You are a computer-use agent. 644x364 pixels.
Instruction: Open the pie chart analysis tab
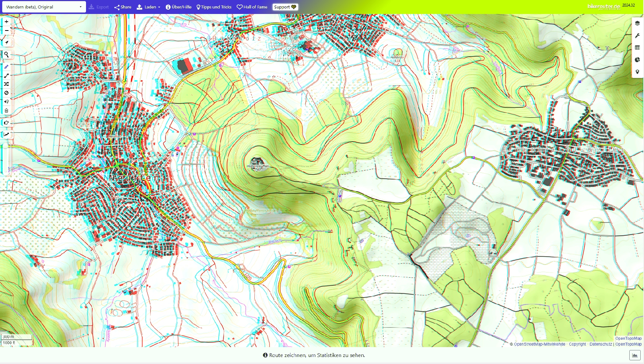pyautogui.click(x=637, y=60)
